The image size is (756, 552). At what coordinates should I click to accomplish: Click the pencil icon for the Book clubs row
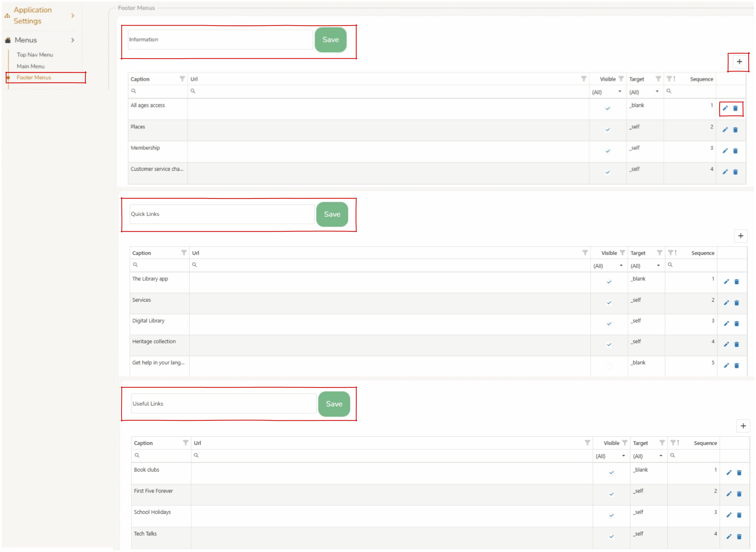(729, 473)
